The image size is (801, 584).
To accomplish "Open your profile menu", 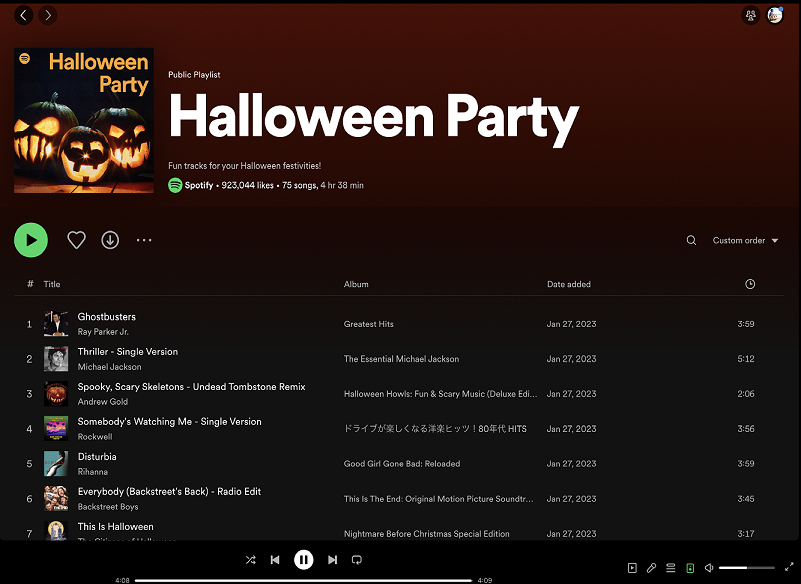I will point(775,15).
